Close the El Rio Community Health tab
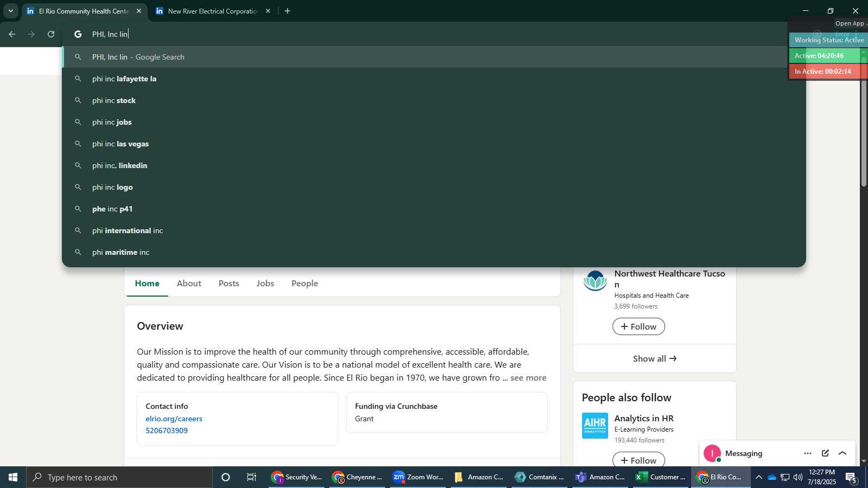The image size is (868, 488). click(139, 11)
